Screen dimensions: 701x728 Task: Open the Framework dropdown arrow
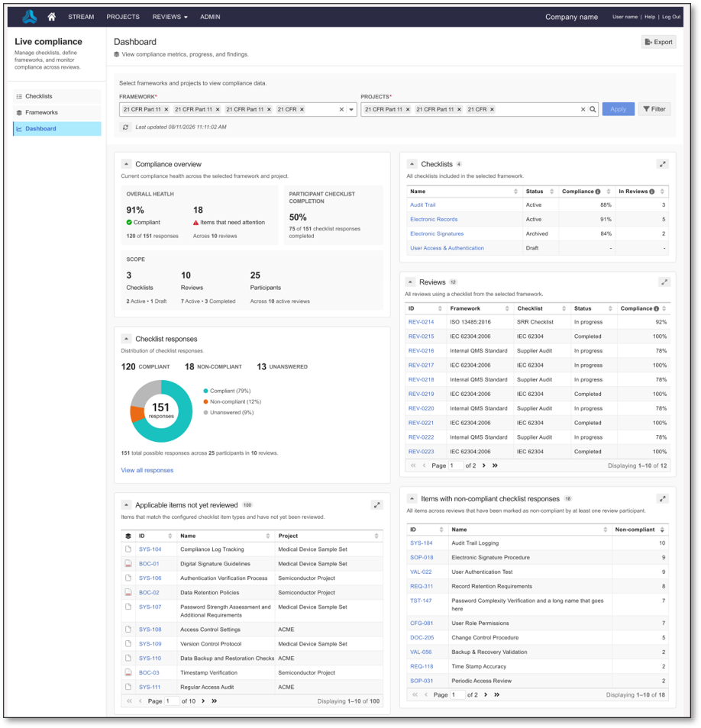click(x=352, y=109)
